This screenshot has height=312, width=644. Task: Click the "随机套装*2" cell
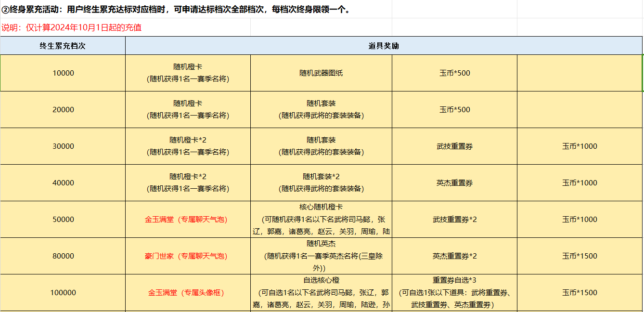tap(321, 183)
